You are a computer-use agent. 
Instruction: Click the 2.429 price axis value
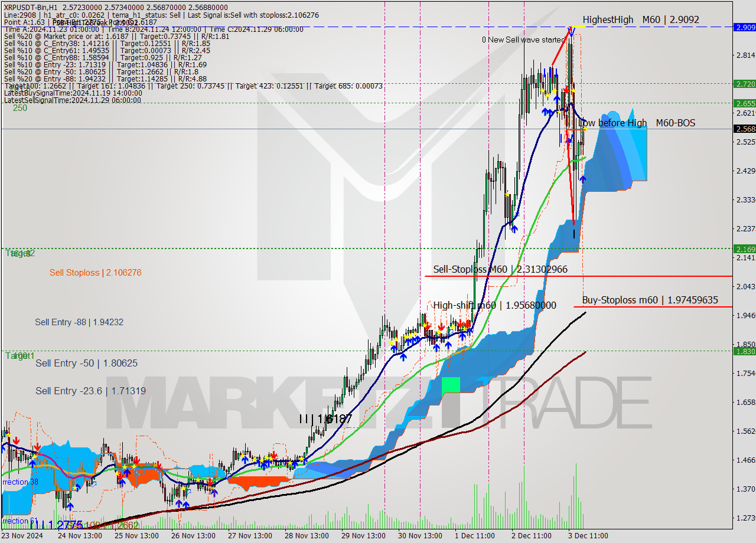[745, 170]
